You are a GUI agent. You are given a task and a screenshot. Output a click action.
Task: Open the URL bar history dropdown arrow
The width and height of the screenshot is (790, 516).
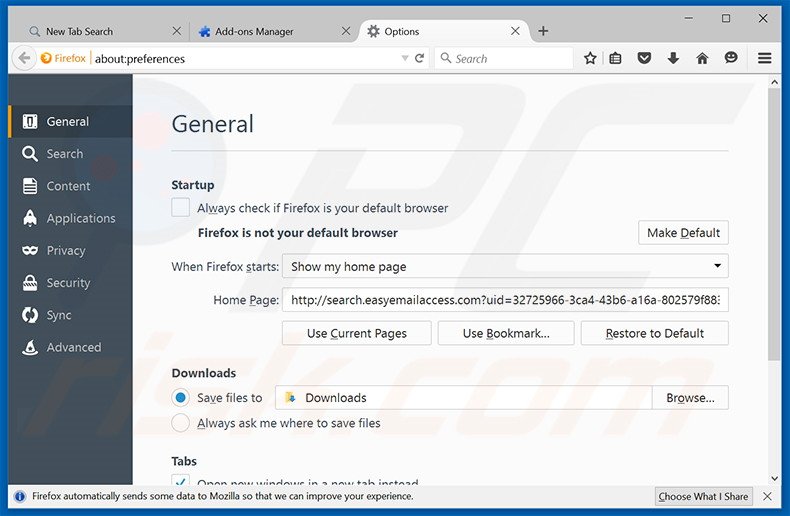(x=403, y=58)
